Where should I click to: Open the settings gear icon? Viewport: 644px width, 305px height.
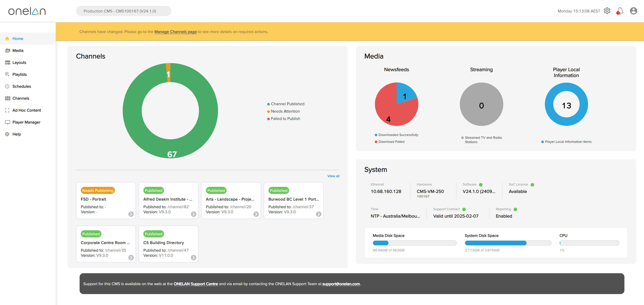(x=607, y=11)
